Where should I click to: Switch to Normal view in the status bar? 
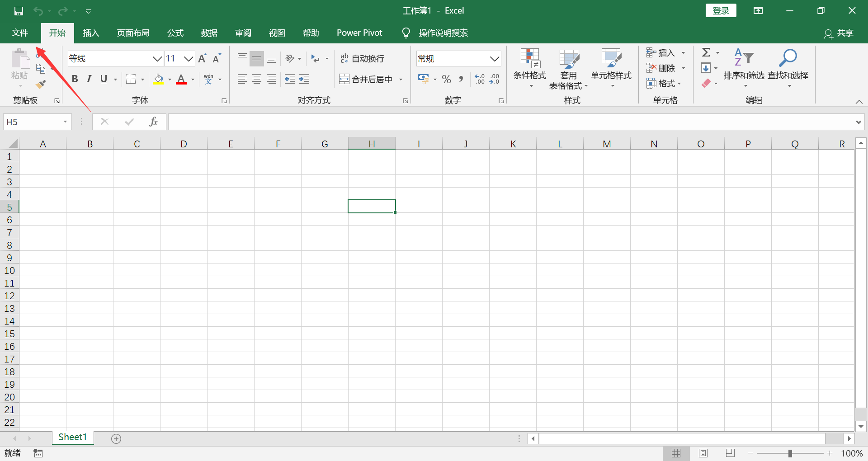click(x=676, y=453)
